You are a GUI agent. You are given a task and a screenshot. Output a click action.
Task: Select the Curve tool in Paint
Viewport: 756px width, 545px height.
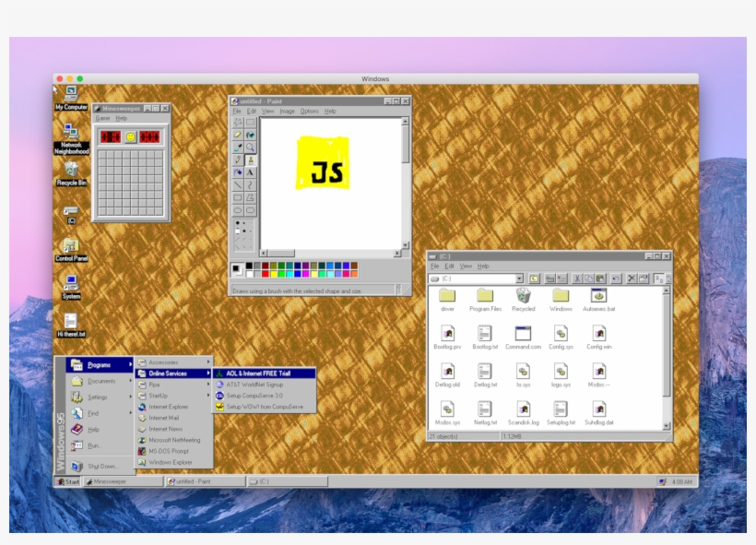point(250,184)
